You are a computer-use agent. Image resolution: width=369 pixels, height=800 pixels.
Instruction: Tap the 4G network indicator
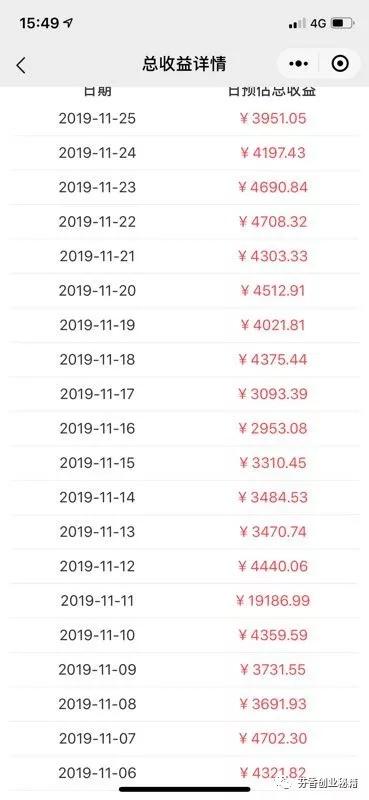[318, 23]
